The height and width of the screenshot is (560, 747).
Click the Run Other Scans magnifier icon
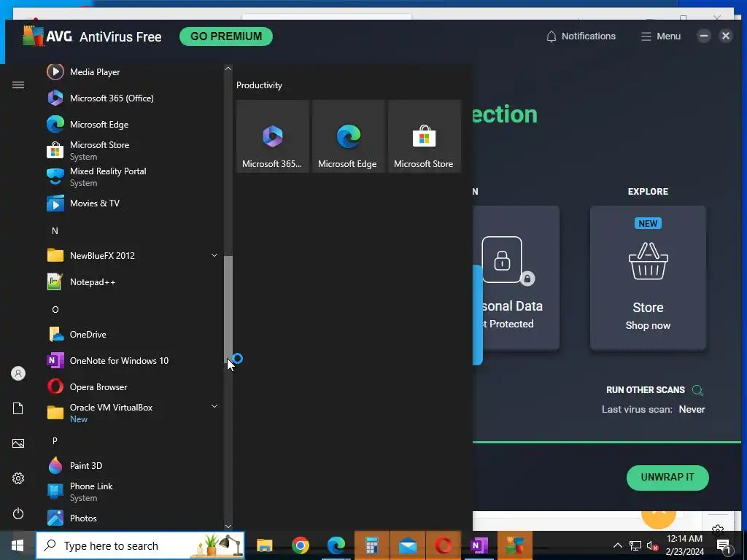coord(697,390)
